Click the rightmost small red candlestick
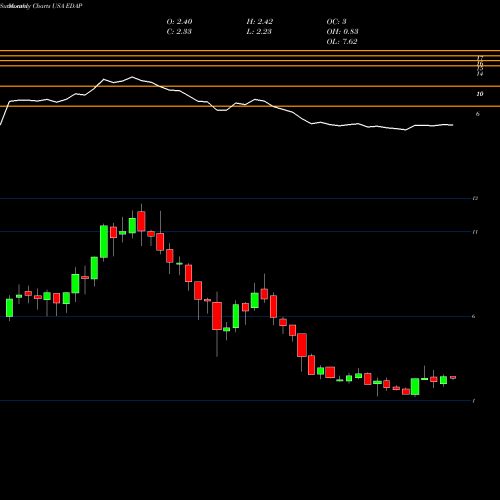 pos(453,377)
